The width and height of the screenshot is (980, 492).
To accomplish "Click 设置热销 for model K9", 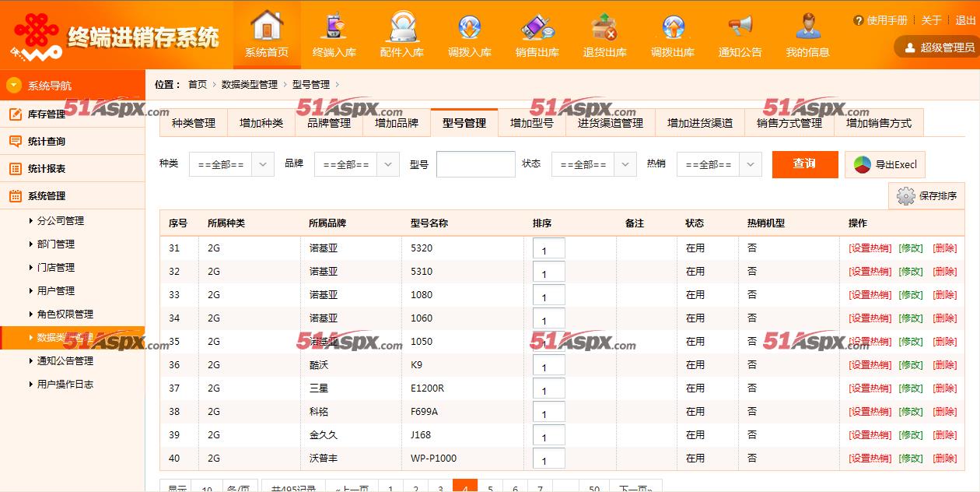I will (870, 365).
